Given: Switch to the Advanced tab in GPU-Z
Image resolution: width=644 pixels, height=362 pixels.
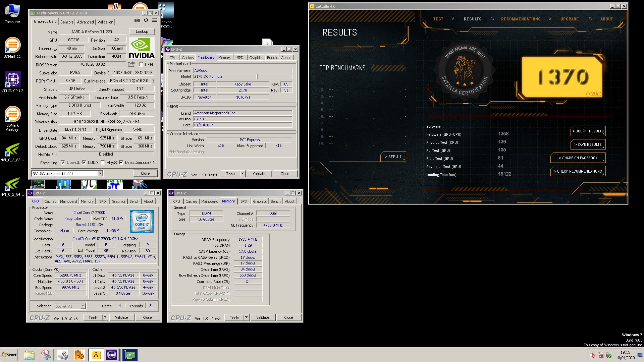Looking at the screenshot, I should point(85,22).
